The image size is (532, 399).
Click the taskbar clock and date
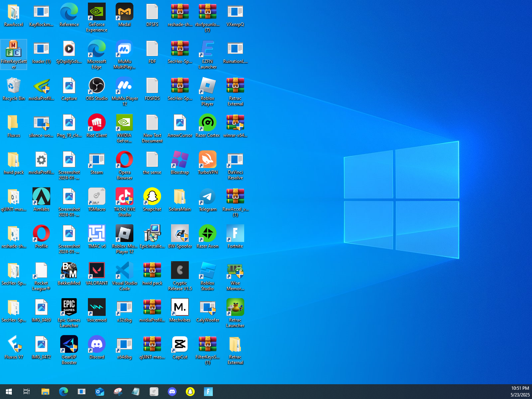520,392
